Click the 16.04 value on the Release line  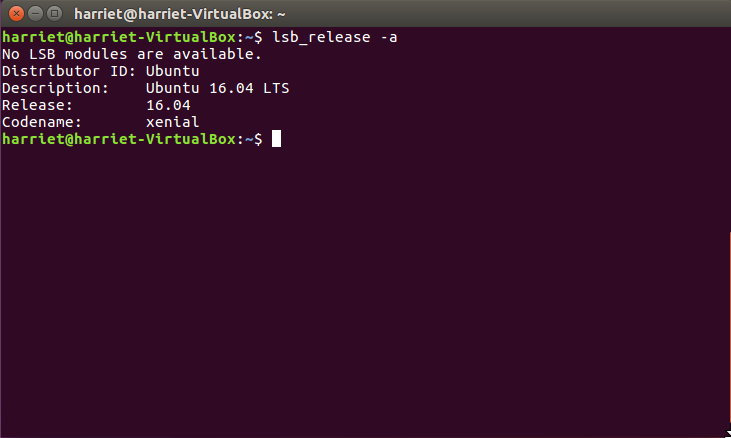click(168, 105)
